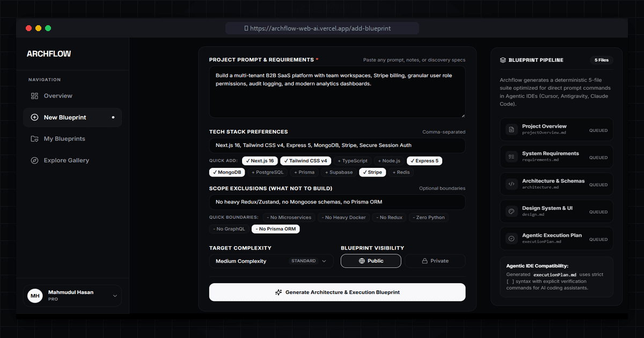Enable the Prisma quick-add chip
The width and height of the screenshot is (644, 338).
(304, 172)
